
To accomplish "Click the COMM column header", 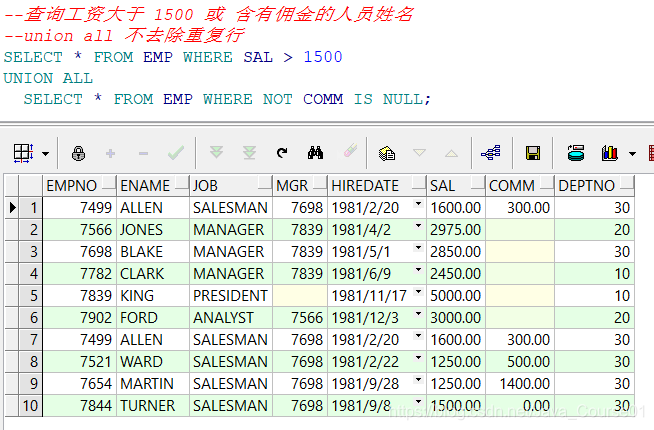I will tap(520, 186).
